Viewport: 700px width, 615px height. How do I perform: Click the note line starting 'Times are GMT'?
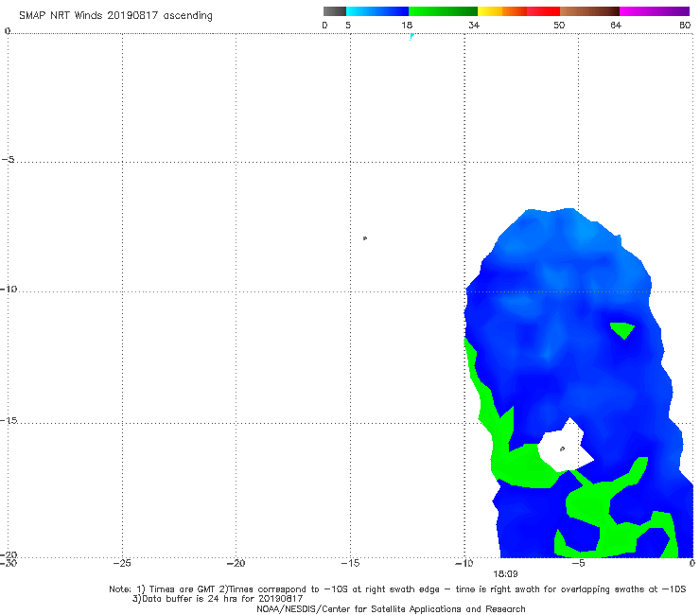pyautogui.click(x=397, y=589)
